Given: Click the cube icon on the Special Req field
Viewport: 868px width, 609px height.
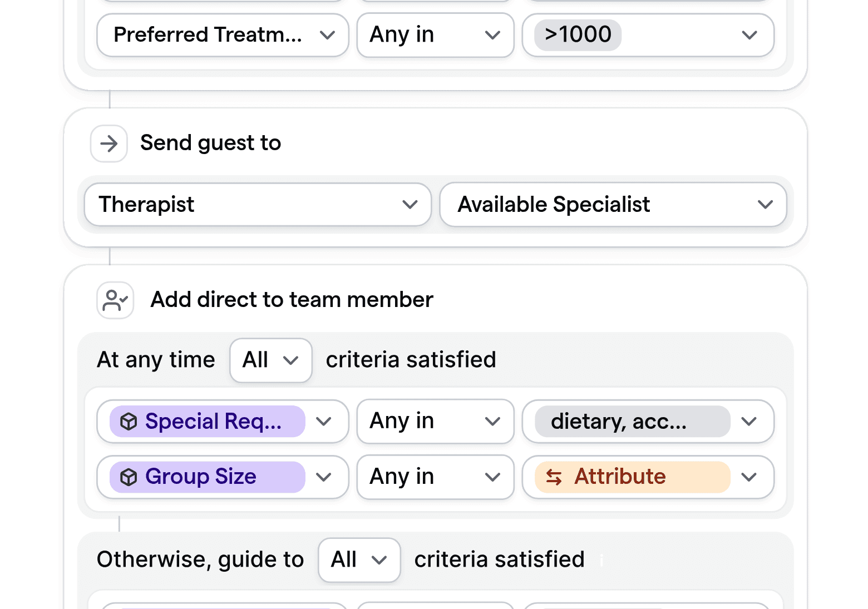Looking at the screenshot, I should (129, 422).
